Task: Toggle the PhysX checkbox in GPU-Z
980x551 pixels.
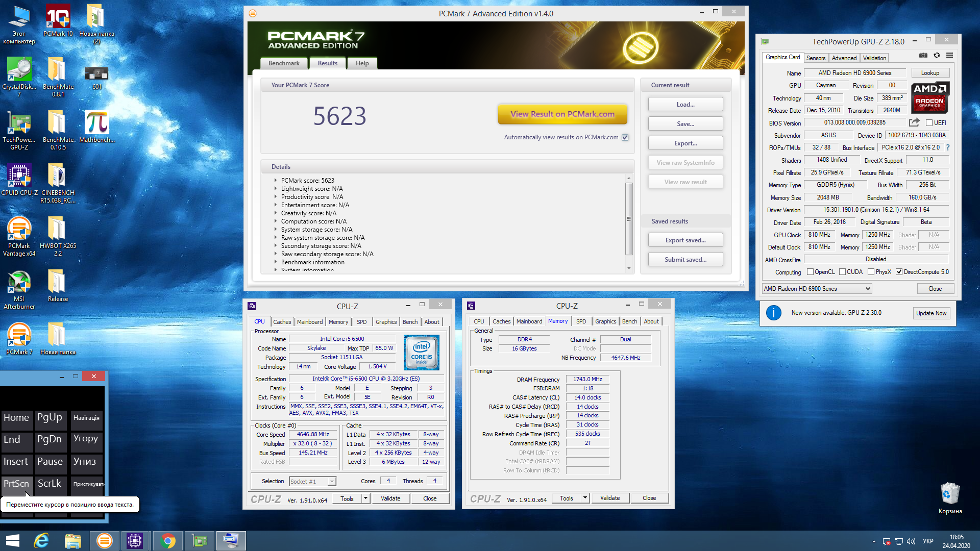Action: point(871,272)
